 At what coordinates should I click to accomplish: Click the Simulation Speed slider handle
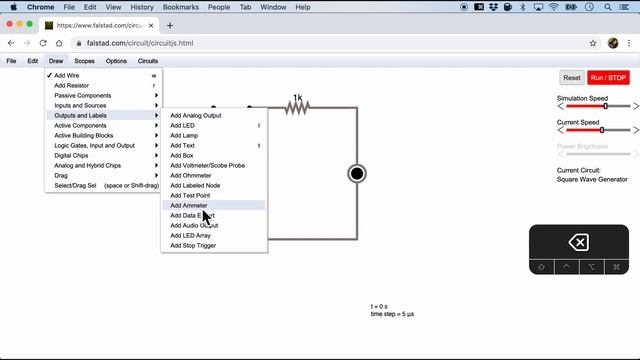[605, 106]
